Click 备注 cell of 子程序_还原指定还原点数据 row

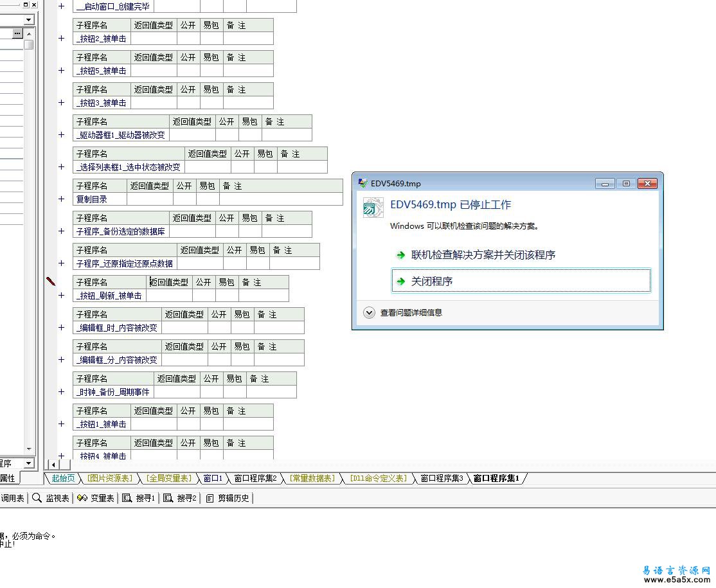point(294,263)
